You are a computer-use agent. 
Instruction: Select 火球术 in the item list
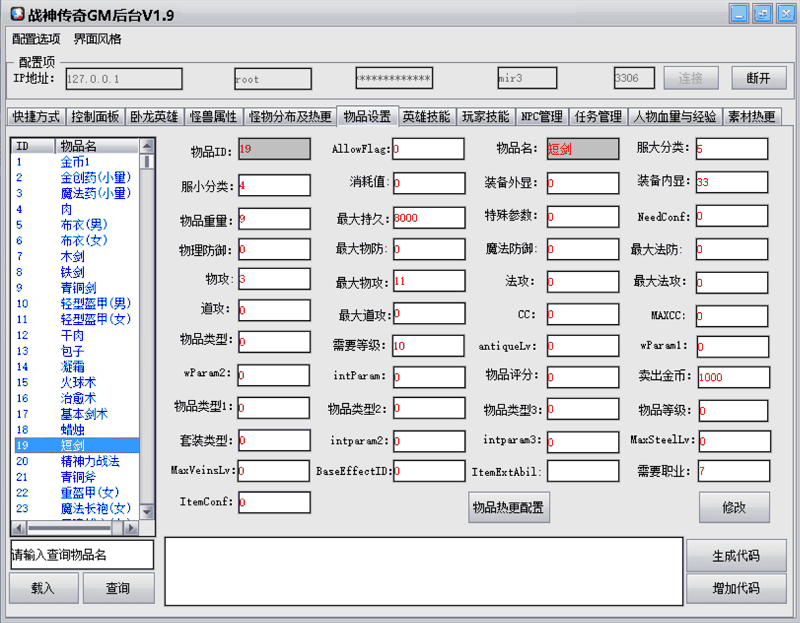click(77, 383)
